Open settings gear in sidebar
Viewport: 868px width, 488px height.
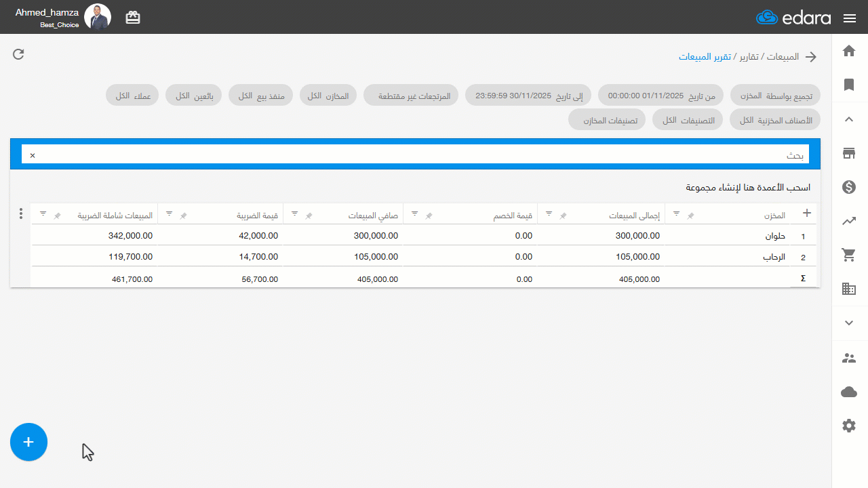[x=848, y=426]
